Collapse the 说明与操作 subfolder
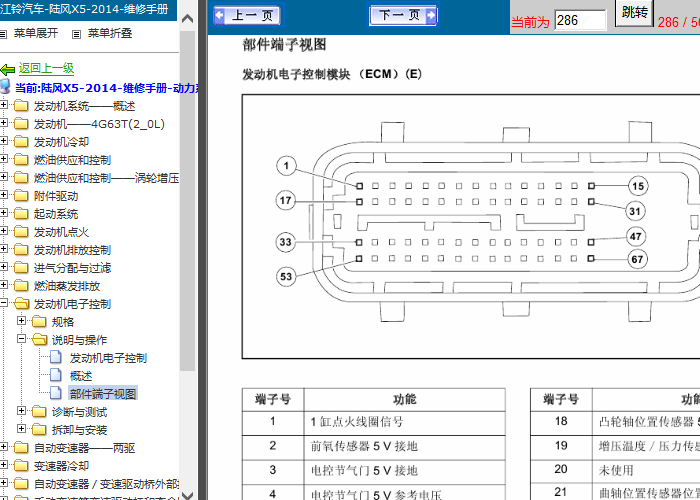700x500 pixels. (x=21, y=339)
